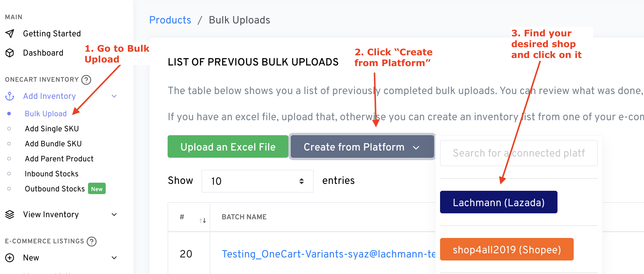Sort the table by the # column arrows

pos(203,221)
